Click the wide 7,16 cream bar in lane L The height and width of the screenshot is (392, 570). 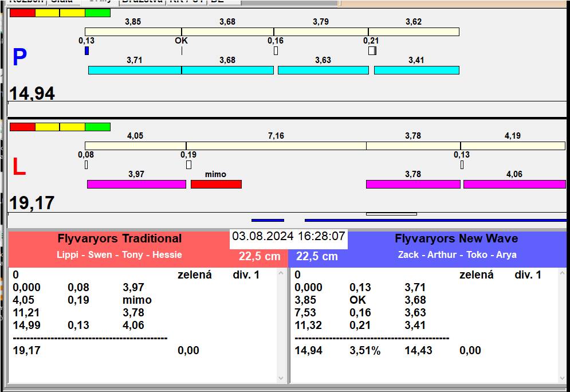pos(276,146)
